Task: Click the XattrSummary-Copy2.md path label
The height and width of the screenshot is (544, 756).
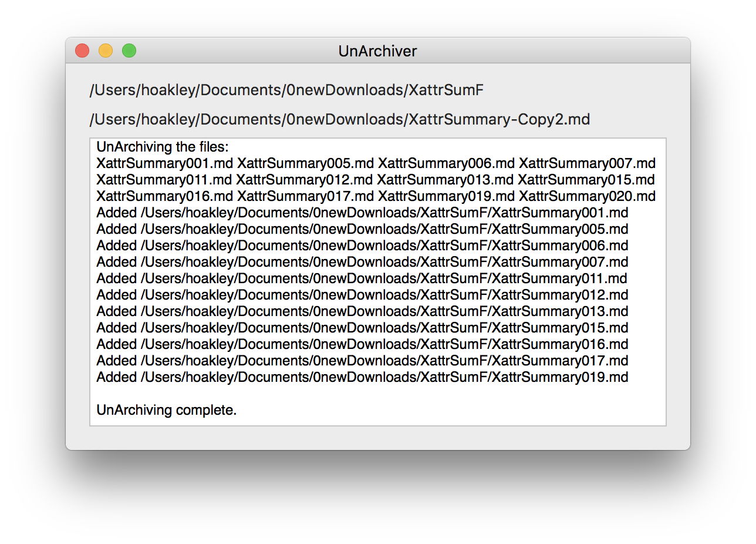Action: [x=339, y=120]
